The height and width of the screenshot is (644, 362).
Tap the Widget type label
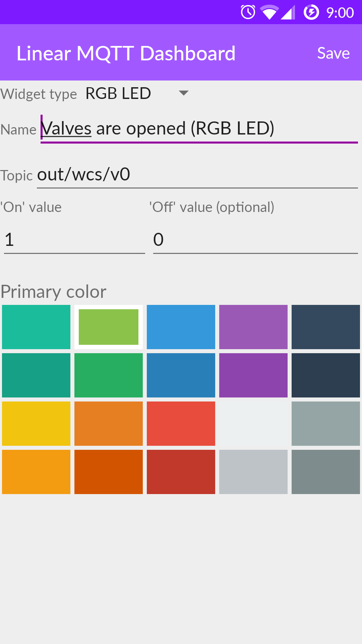(x=39, y=94)
